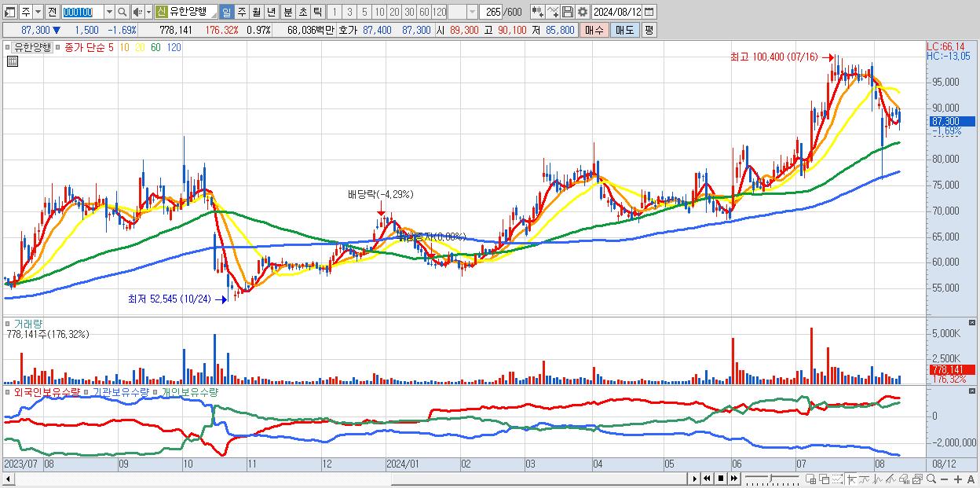Viewport: 980px width, 488px height.
Task: Toggle the 기관보유수량 indicator marker
Action: pos(87,391)
